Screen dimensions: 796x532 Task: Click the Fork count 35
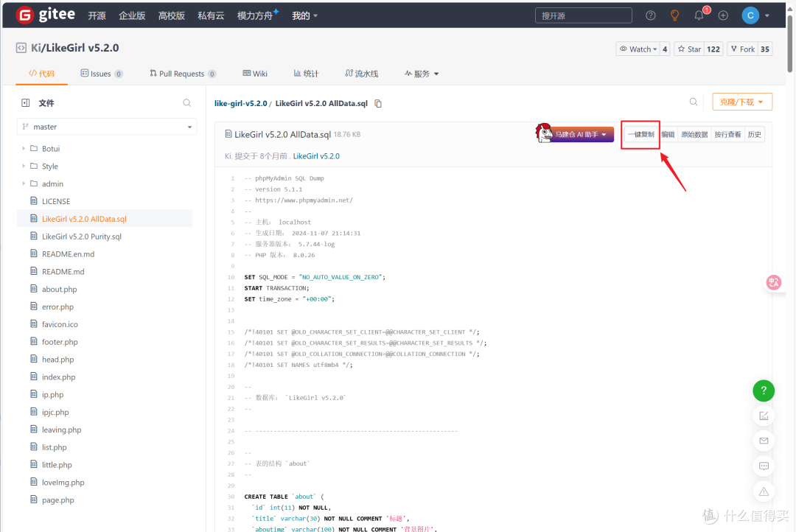765,49
